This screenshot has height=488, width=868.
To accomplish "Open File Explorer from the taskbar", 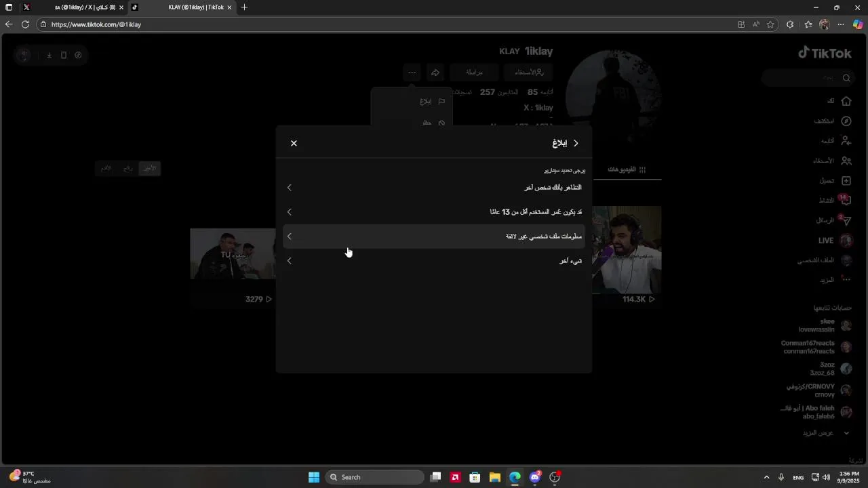I will coord(495,477).
